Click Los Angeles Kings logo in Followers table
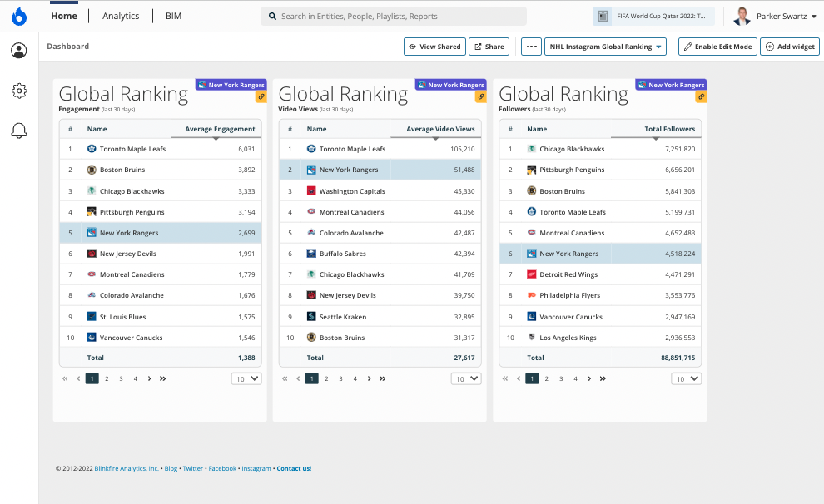The height and width of the screenshot is (504, 824). [531, 337]
